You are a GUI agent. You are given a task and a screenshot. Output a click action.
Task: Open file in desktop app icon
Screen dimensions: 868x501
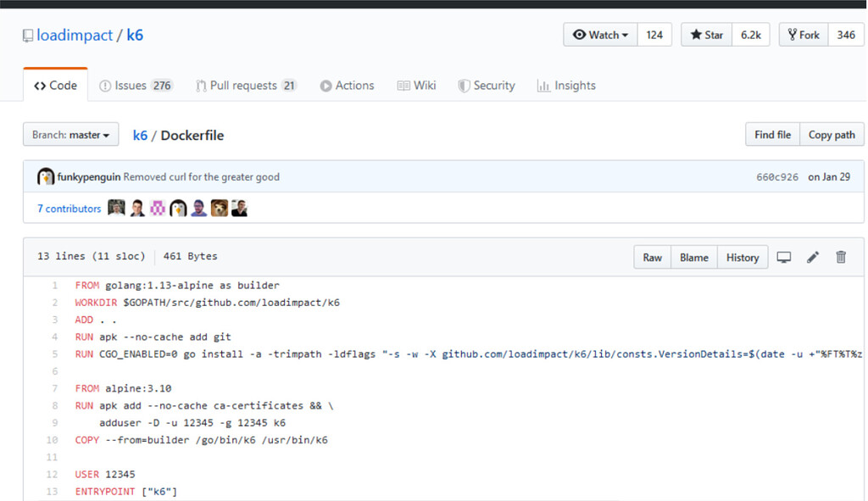pos(783,258)
